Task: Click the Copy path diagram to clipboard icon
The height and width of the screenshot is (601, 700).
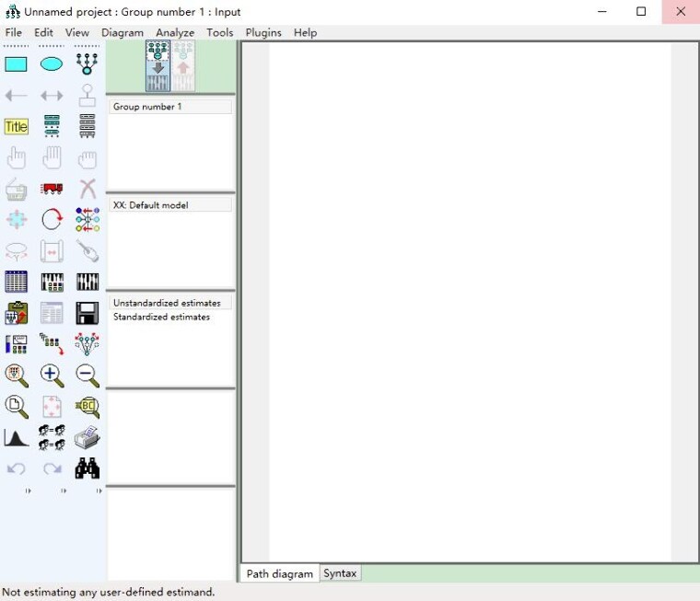Action: point(16,313)
